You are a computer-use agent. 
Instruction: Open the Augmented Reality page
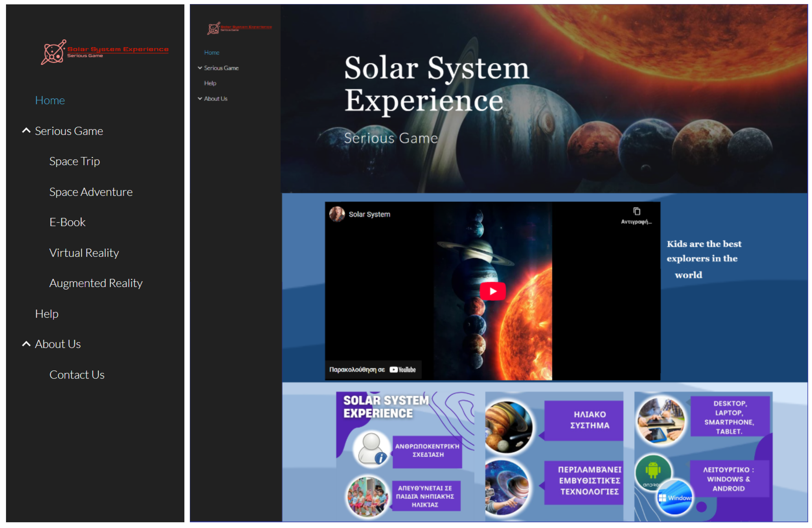tap(96, 283)
